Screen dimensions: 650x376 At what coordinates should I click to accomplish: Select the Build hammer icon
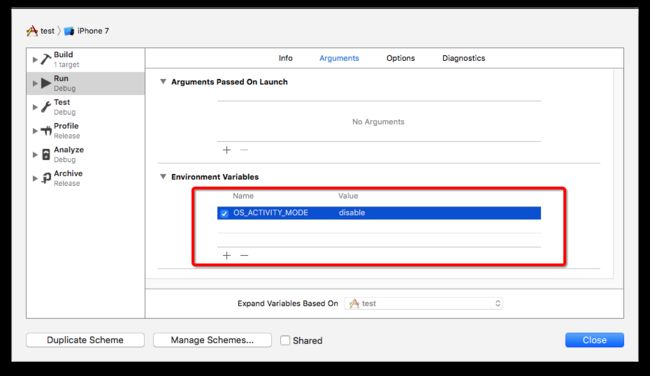pyautogui.click(x=46, y=59)
